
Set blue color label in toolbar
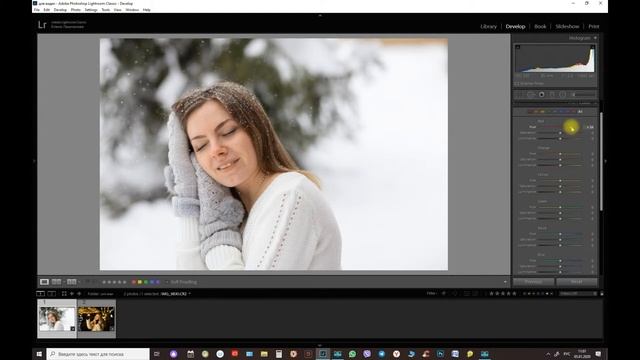pyautogui.click(x=152, y=282)
